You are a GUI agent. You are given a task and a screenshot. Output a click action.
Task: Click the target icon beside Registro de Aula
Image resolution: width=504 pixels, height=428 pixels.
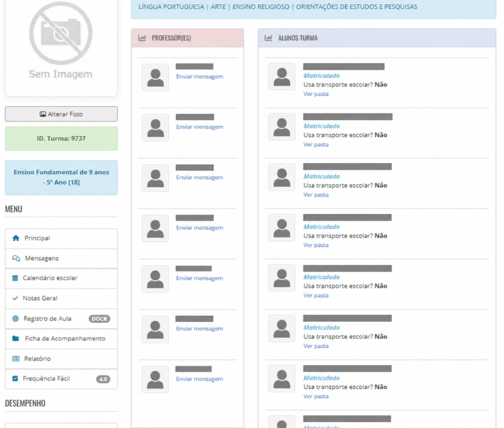coord(15,319)
